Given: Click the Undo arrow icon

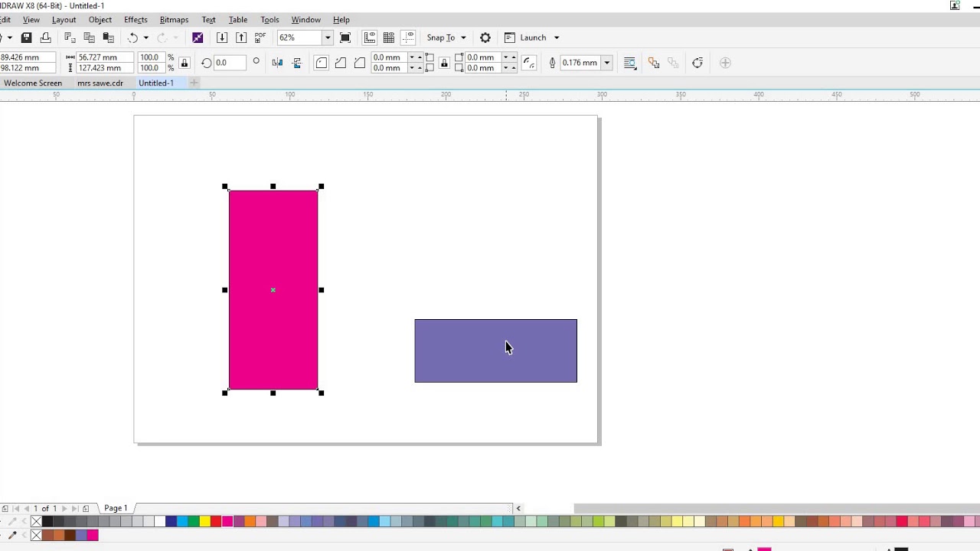Looking at the screenshot, I should click(x=132, y=37).
